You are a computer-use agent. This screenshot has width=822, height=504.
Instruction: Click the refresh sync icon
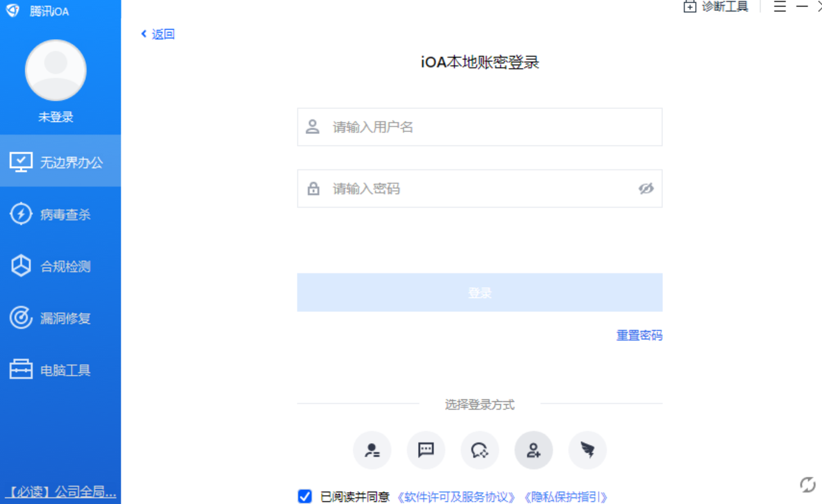pyautogui.click(x=807, y=485)
